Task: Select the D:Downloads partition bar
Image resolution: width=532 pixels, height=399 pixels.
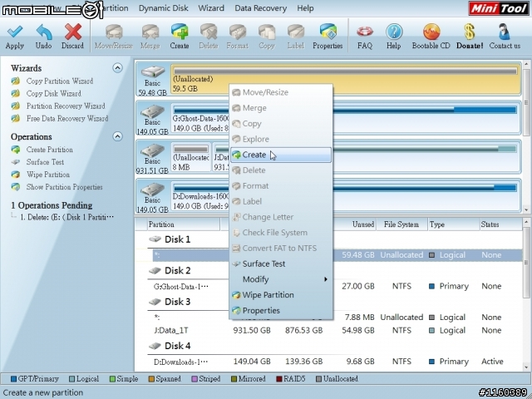Action: pos(345,196)
